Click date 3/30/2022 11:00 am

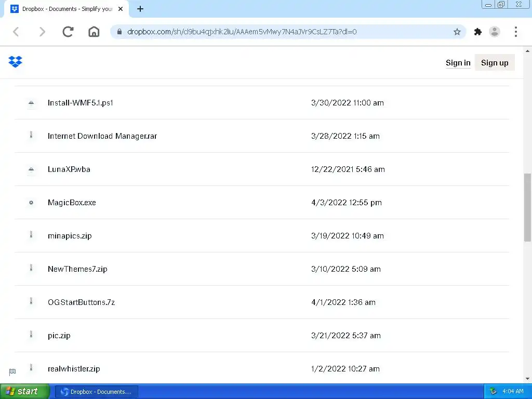348,103
